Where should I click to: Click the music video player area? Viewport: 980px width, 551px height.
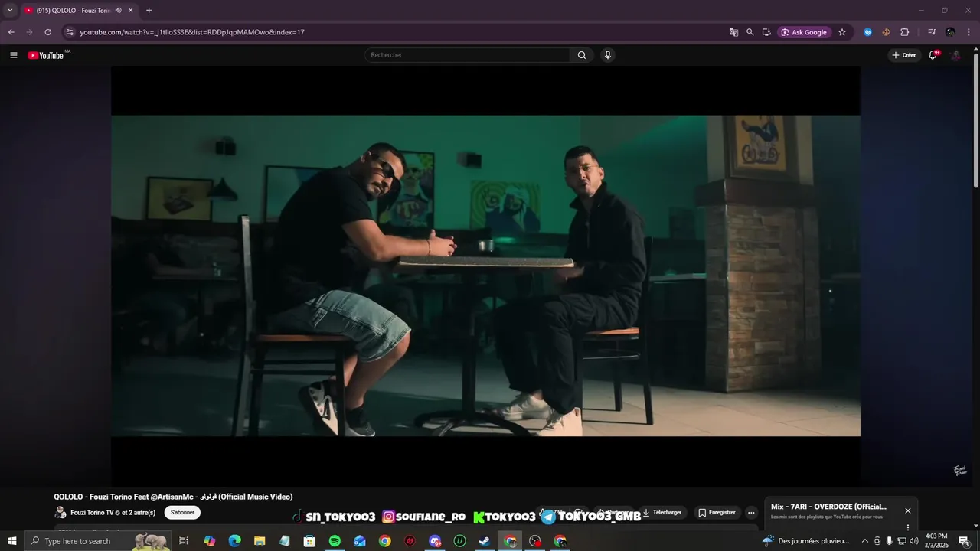(485, 275)
